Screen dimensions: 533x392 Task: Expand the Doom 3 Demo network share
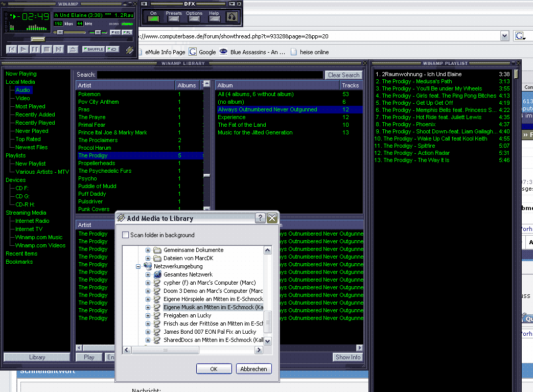(x=148, y=291)
